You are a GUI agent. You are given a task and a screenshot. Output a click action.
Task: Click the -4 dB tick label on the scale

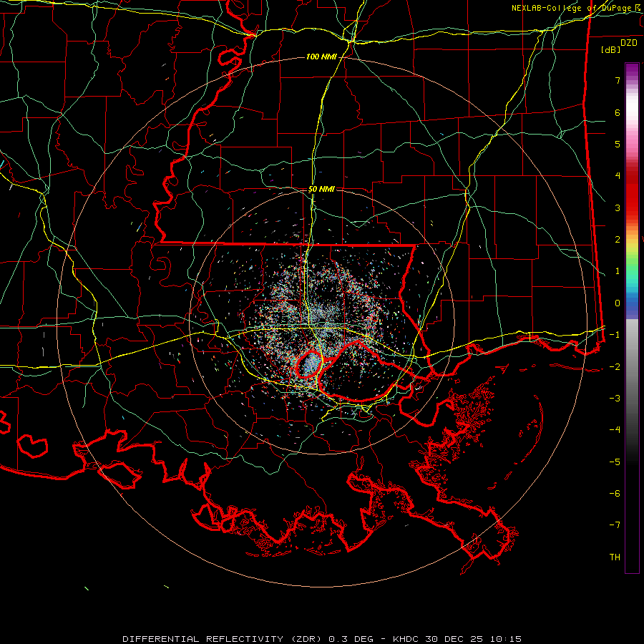[615, 429]
